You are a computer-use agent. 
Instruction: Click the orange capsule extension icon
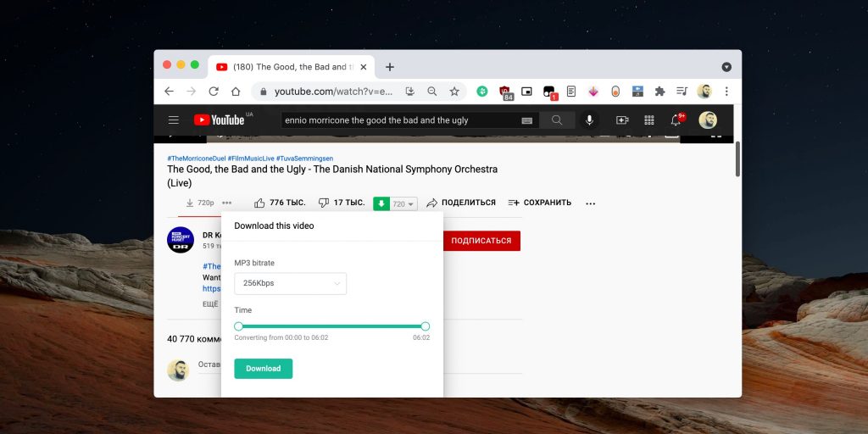click(x=615, y=92)
